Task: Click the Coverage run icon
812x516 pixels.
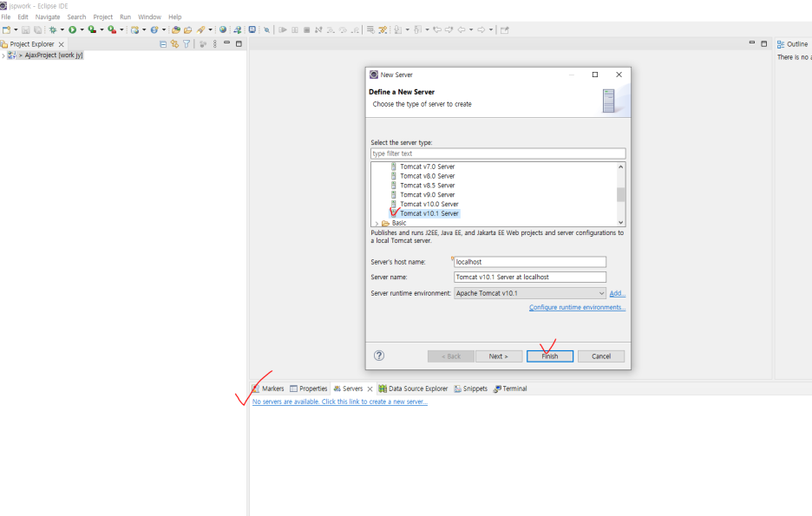Action: tap(92, 30)
